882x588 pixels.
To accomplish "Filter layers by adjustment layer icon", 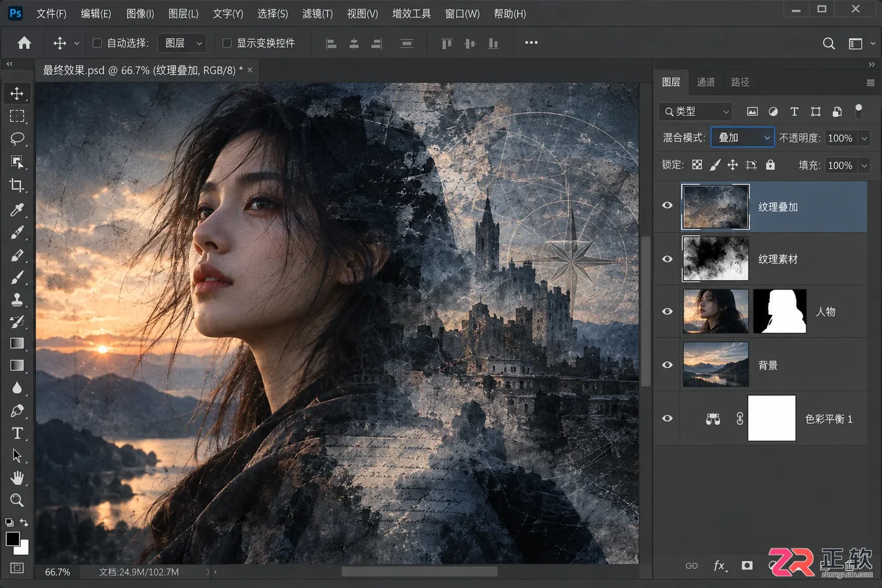I will [x=774, y=111].
